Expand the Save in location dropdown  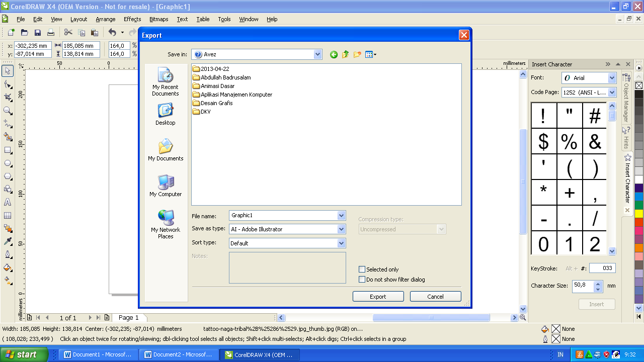317,54
